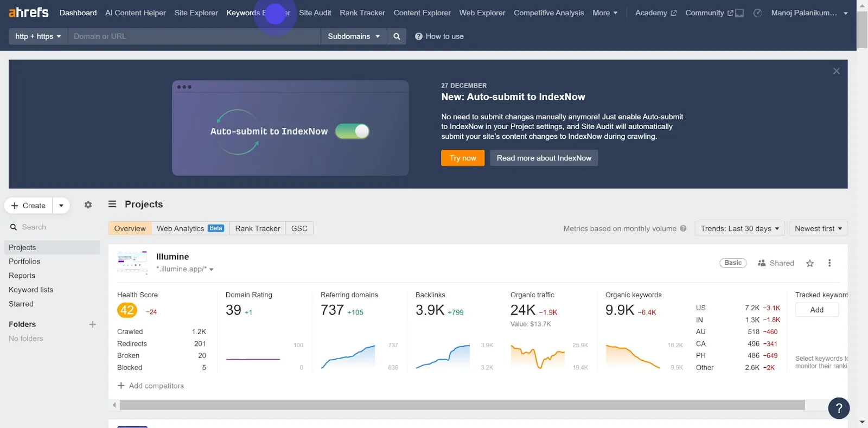Open the help question mark bubble

pyautogui.click(x=839, y=408)
